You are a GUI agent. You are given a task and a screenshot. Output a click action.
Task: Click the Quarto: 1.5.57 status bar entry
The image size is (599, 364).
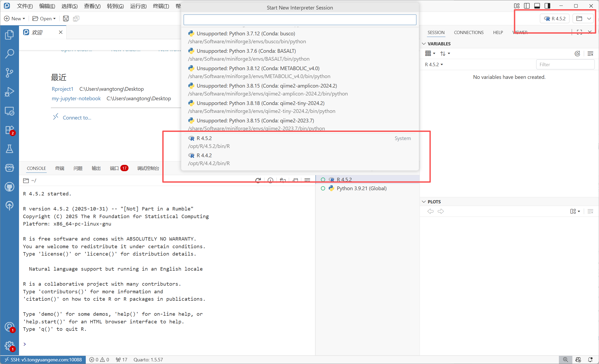pyautogui.click(x=148, y=360)
